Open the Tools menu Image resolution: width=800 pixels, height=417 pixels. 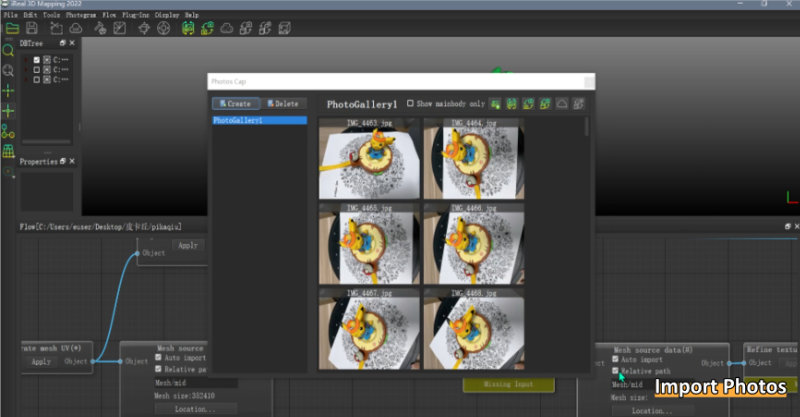tap(52, 15)
